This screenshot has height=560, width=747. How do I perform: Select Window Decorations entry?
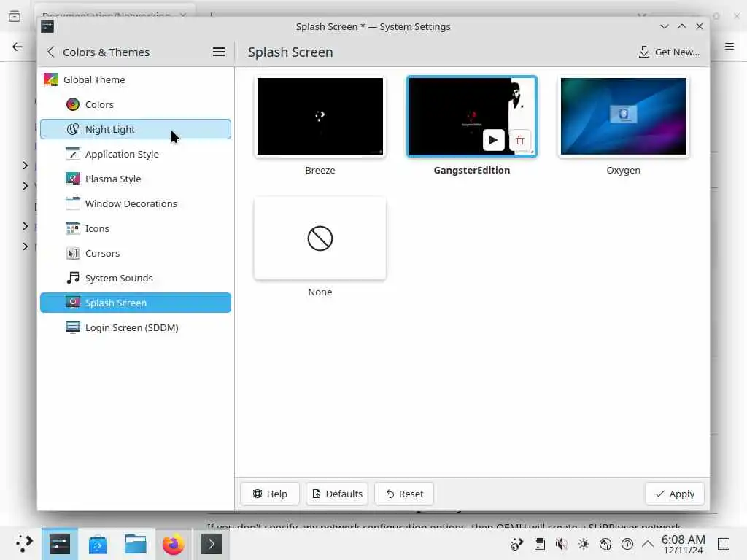point(135,203)
